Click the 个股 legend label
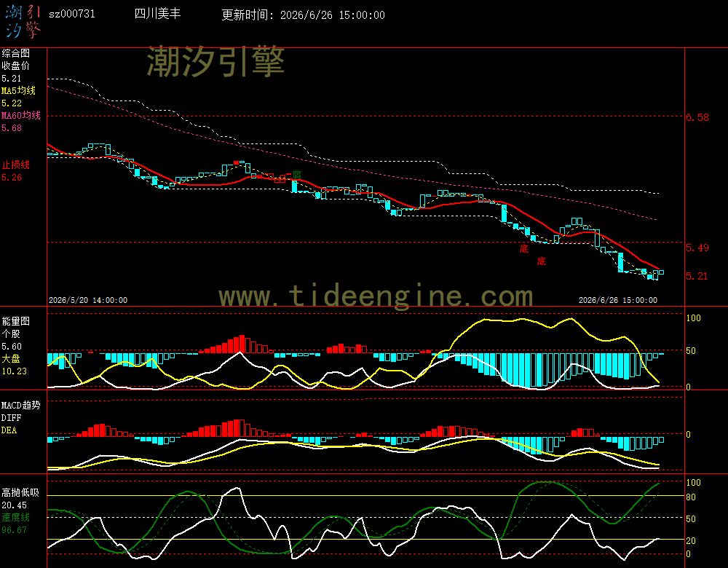Screen dimensions: 728x568 coord(11,334)
